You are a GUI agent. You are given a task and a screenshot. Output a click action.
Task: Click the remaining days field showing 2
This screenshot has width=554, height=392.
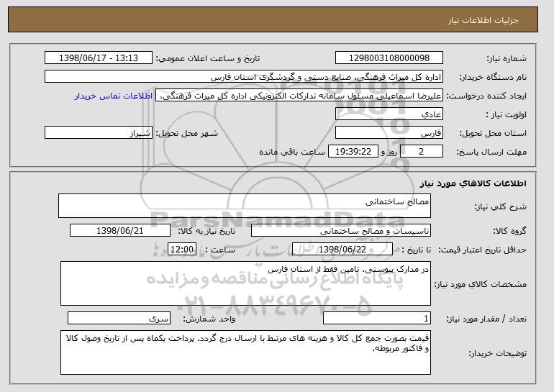[421, 152]
